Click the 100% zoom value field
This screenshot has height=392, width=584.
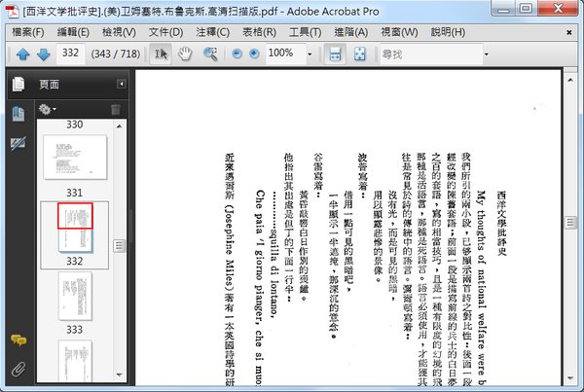pyautogui.click(x=285, y=53)
